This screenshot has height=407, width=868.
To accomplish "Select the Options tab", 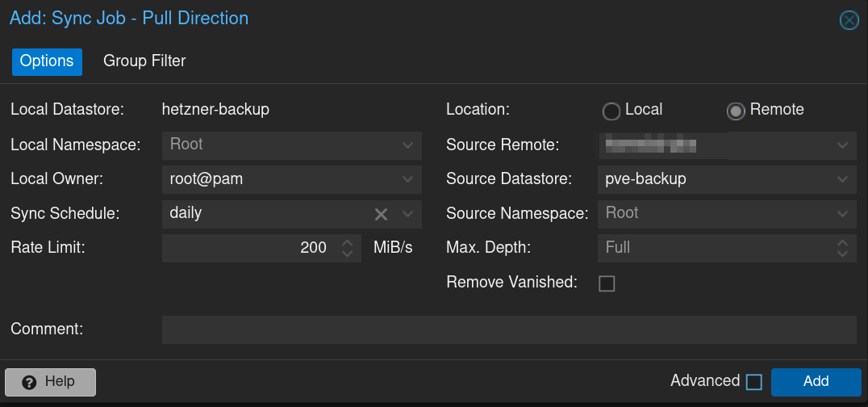I will coord(47,61).
